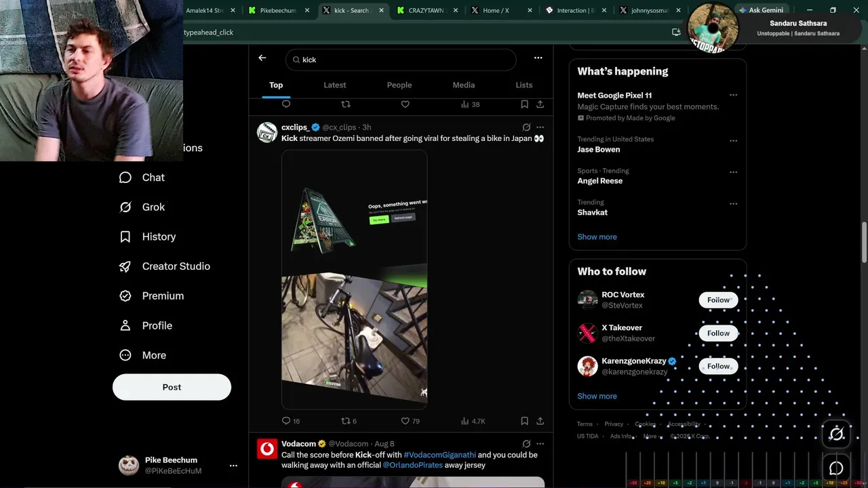Open options for Jase Bowen trend
Screen dimensions: 868x488
(733, 141)
